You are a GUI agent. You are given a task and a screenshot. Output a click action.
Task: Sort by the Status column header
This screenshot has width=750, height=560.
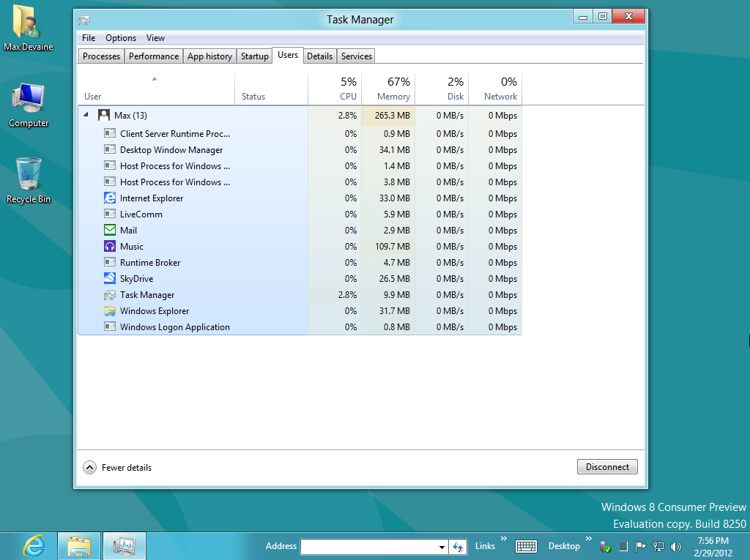coord(271,89)
